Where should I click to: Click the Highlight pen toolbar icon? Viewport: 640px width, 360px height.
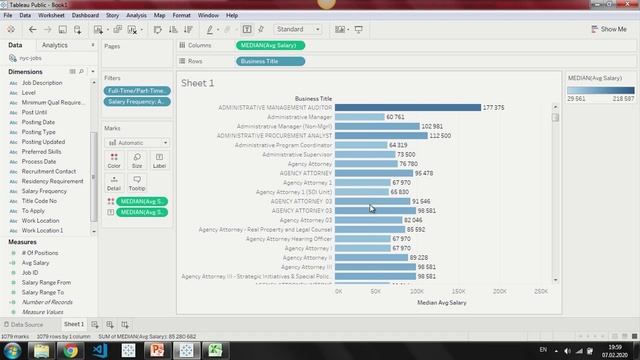[x=210, y=29]
